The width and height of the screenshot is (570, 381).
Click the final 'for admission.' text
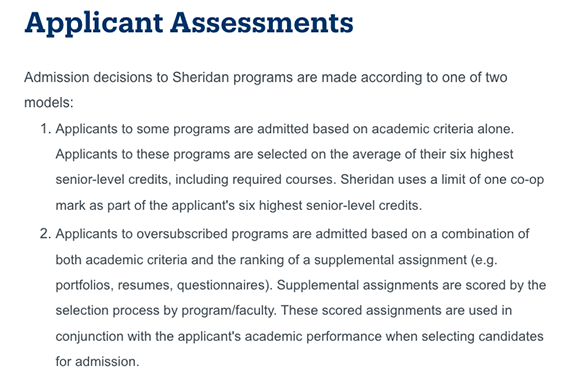coord(97,362)
